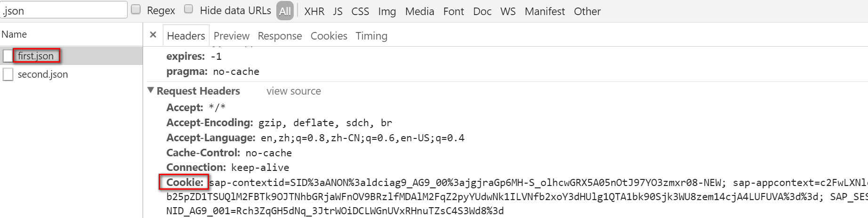868x218 pixels.
Task: Filter requests by XHR type
Action: [x=314, y=11]
